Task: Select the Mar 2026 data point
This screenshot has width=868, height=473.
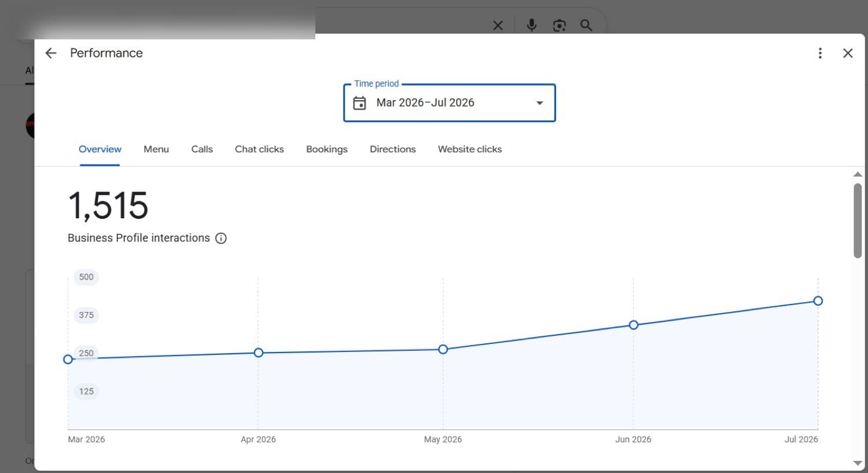Action: (x=68, y=360)
